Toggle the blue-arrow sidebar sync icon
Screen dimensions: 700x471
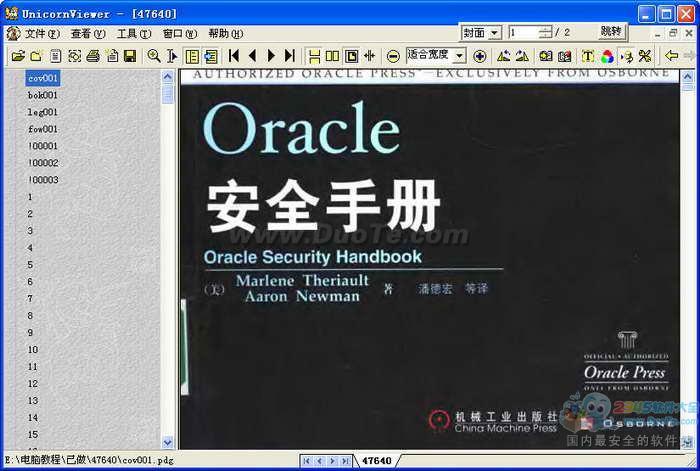pyautogui.click(x=210, y=56)
